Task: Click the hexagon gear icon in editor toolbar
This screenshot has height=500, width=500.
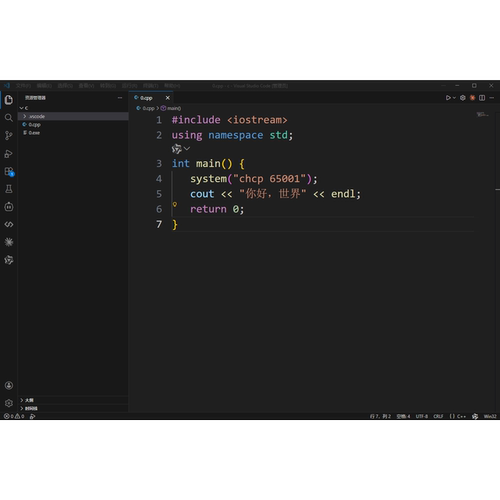Action: click(x=463, y=98)
